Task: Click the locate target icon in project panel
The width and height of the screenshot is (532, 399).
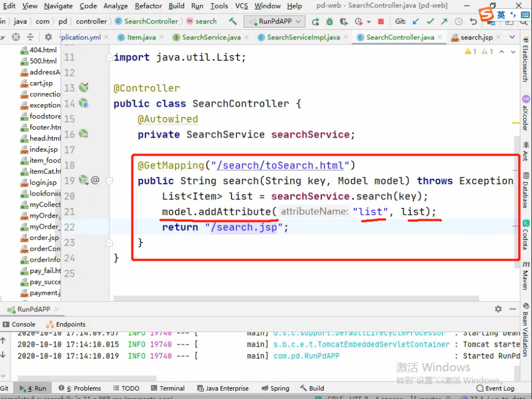Action: [x=16, y=37]
